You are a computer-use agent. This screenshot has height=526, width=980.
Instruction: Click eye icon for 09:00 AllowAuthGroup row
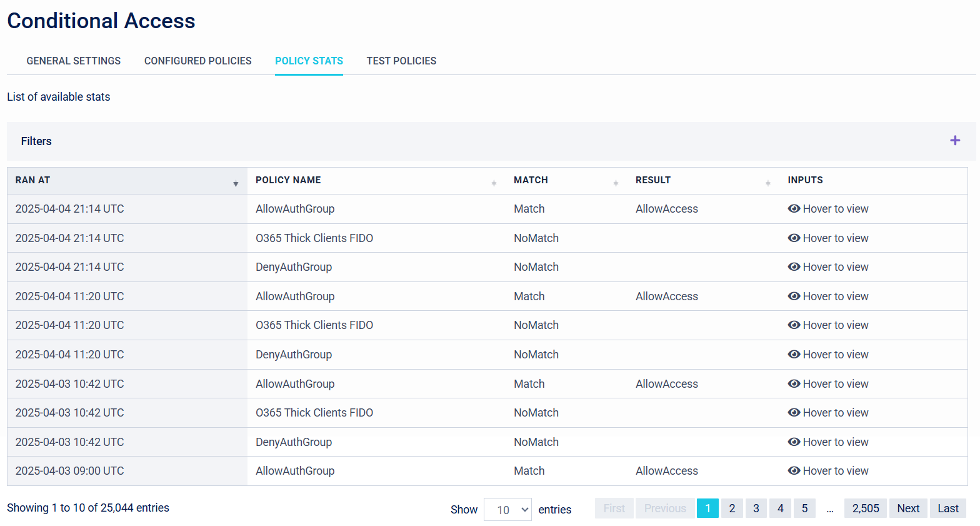click(794, 471)
